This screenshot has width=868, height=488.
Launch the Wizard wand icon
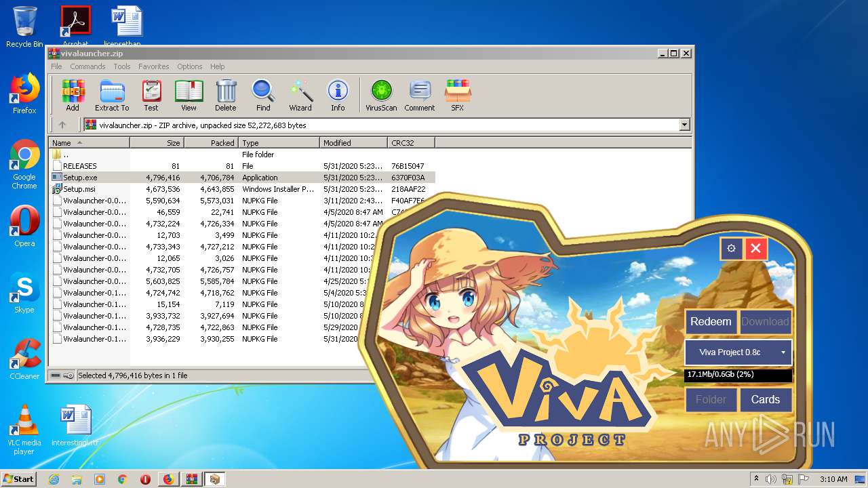[x=300, y=95]
